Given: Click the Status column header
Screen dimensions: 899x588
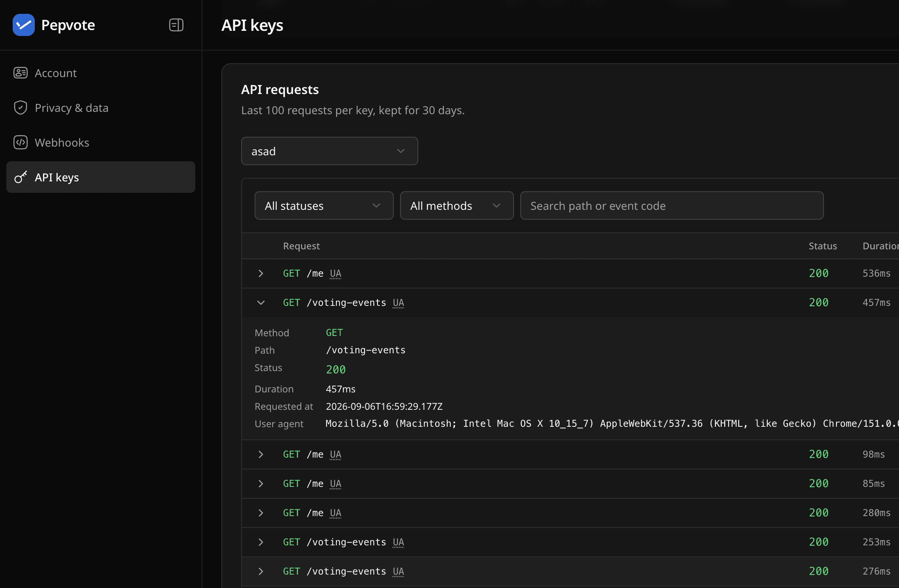Looking at the screenshot, I should click(x=823, y=246).
